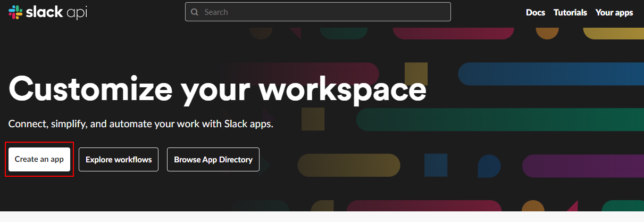This screenshot has width=644, height=222.
Task: Open Explore workflows
Action: coord(119,159)
